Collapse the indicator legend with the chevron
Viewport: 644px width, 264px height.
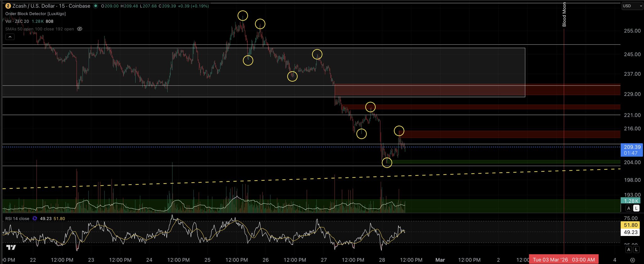tap(10, 37)
